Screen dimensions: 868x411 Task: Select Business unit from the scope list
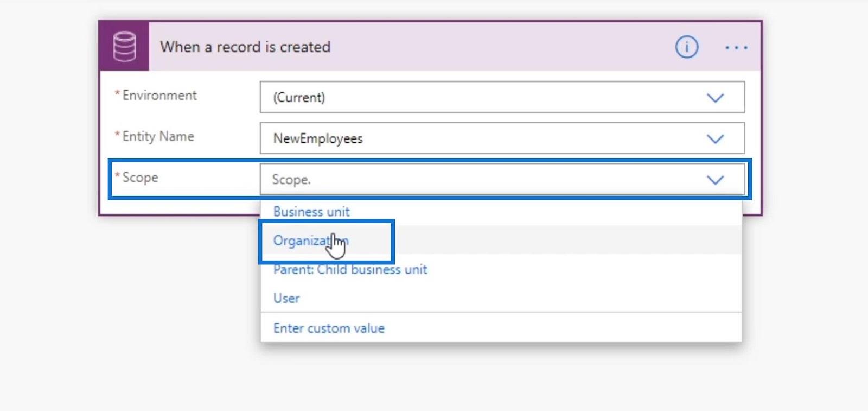[x=311, y=211]
